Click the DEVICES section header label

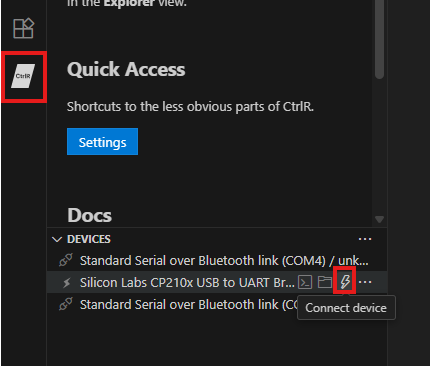(89, 239)
